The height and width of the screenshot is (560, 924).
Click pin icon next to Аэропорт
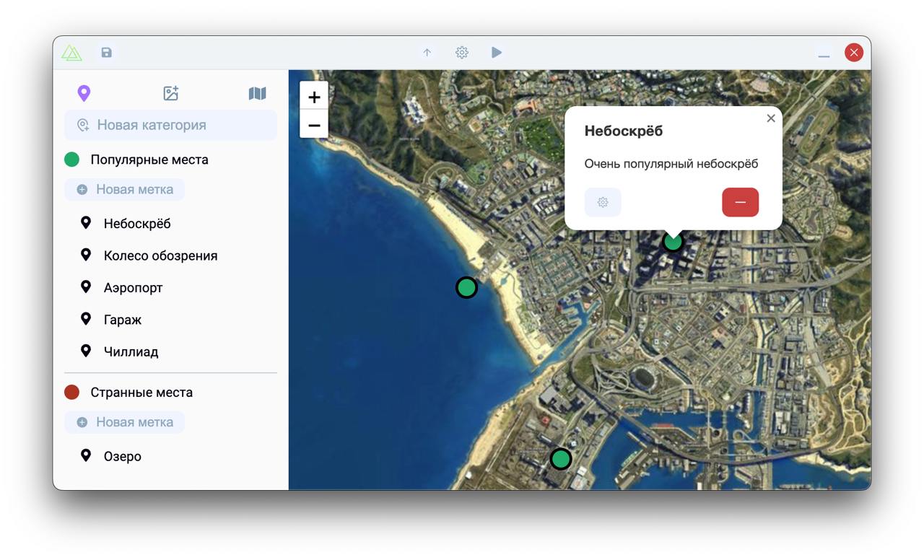tap(86, 287)
